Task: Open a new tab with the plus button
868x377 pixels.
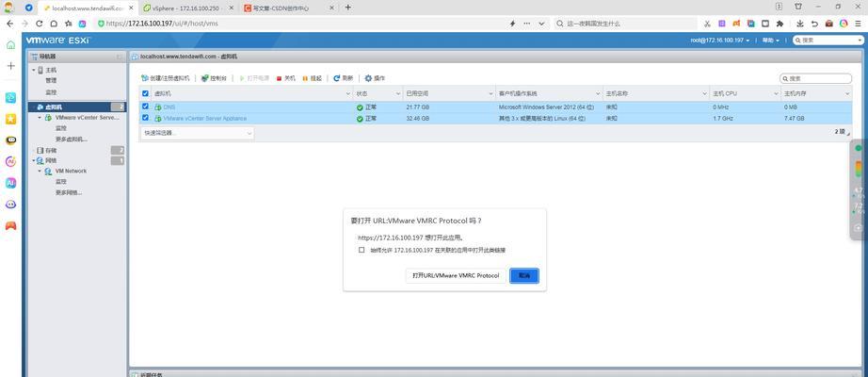Action: tap(347, 8)
